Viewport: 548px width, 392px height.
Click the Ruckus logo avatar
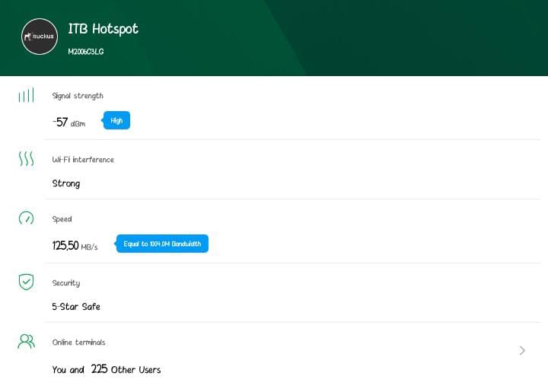point(40,37)
